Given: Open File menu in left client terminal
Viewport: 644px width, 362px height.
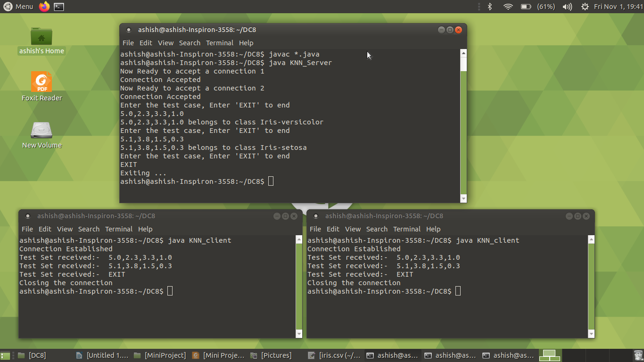Looking at the screenshot, I should [x=27, y=229].
